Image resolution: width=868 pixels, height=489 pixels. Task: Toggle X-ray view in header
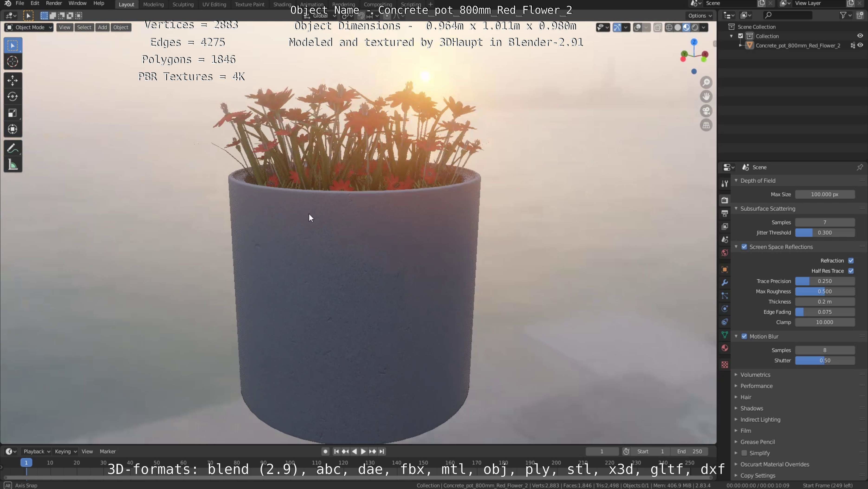[x=657, y=28]
